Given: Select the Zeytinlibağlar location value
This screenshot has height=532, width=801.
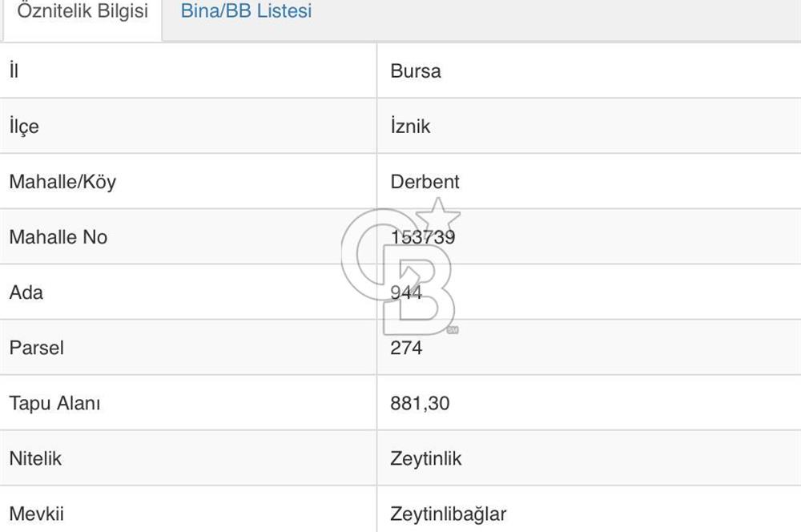Looking at the screenshot, I should [x=449, y=514].
